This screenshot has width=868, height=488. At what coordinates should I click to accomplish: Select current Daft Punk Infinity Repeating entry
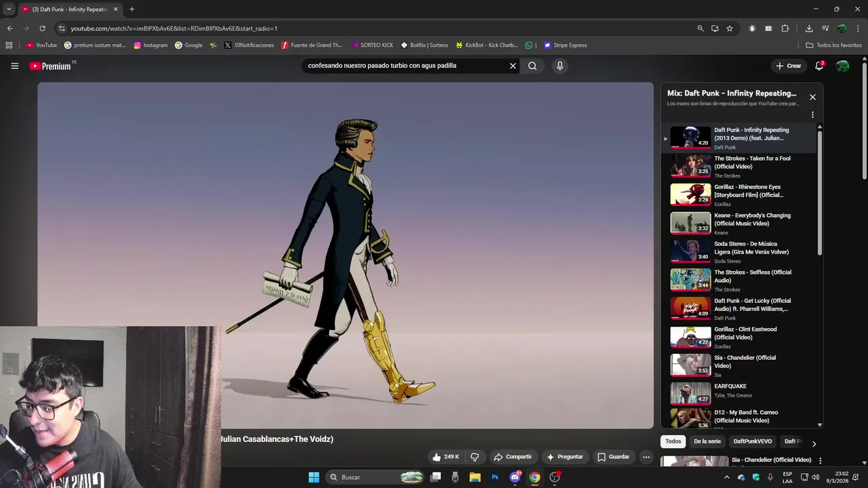pyautogui.click(x=739, y=138)
